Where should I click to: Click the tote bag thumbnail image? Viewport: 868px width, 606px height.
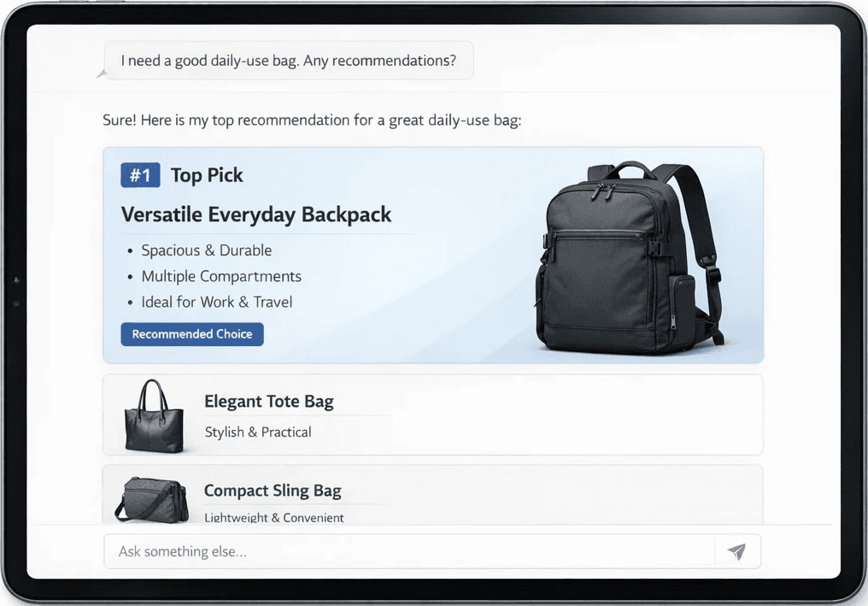point(153,416)
